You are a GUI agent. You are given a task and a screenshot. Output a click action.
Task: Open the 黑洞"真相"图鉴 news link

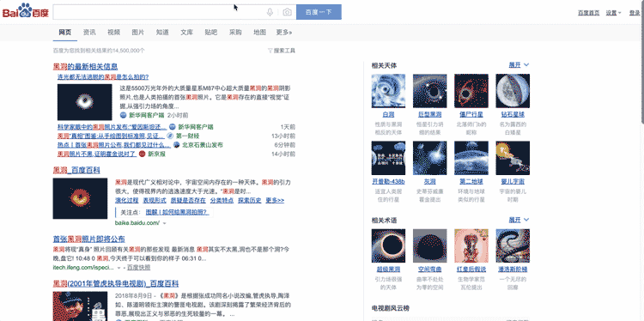(x=112, y=136)
